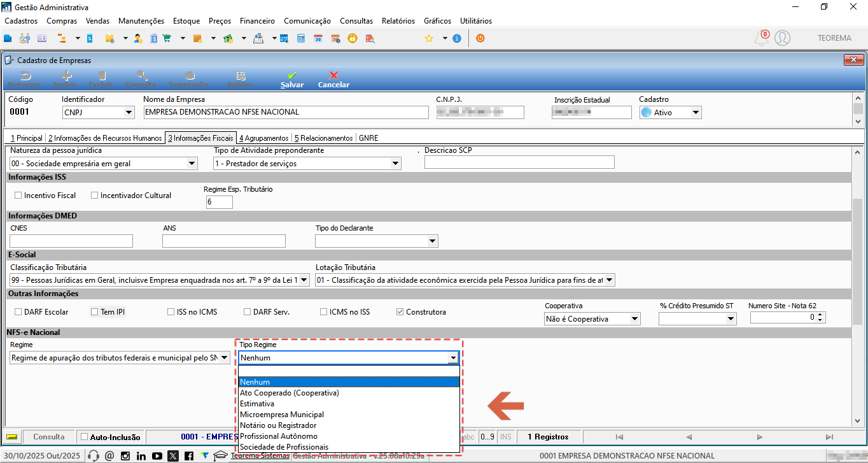This screenshot has width=868, height=463.
Task: Open the calculator toolbar icon
Action: coord(301,38)
